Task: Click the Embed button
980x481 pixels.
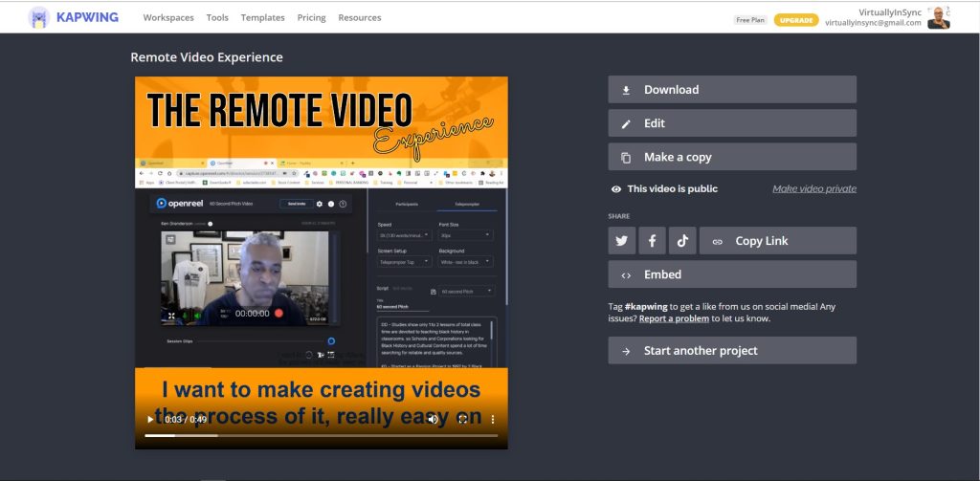Action: [731, 274]
